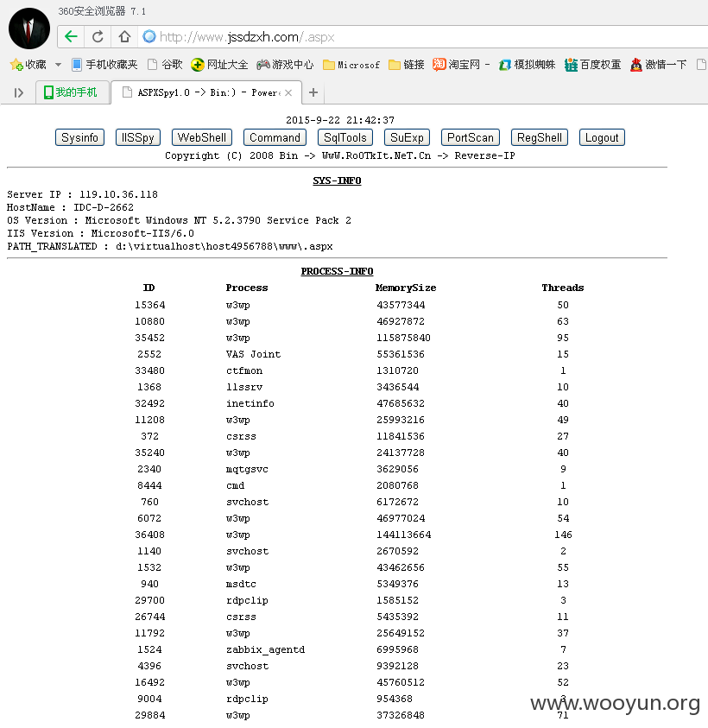
Task: Open the RegShell button
Action: click(540, 137)
